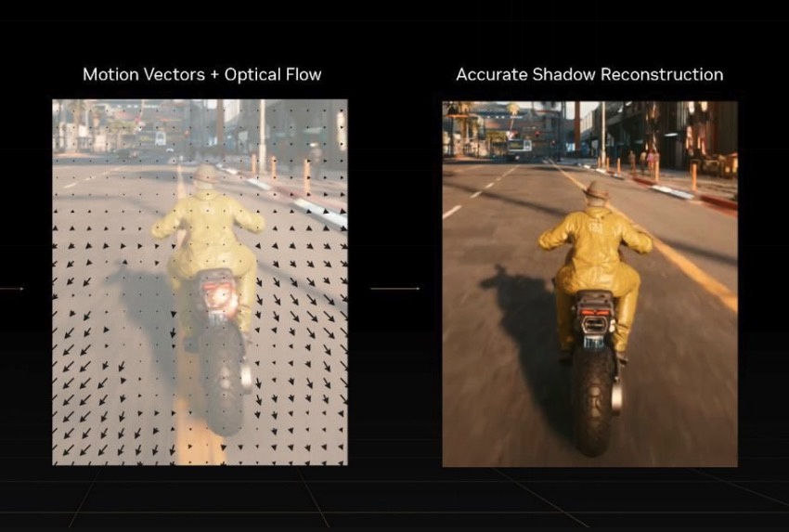Screen dimensions: 789x532
Task: Select the arrow connector between the two images
Action: 394,289
